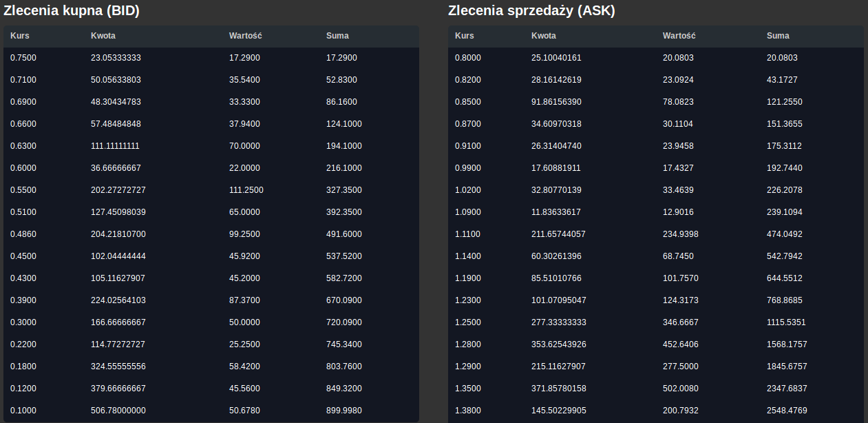Select bid sum 745.3400
868x423 pixels.
tap(344, 344)
